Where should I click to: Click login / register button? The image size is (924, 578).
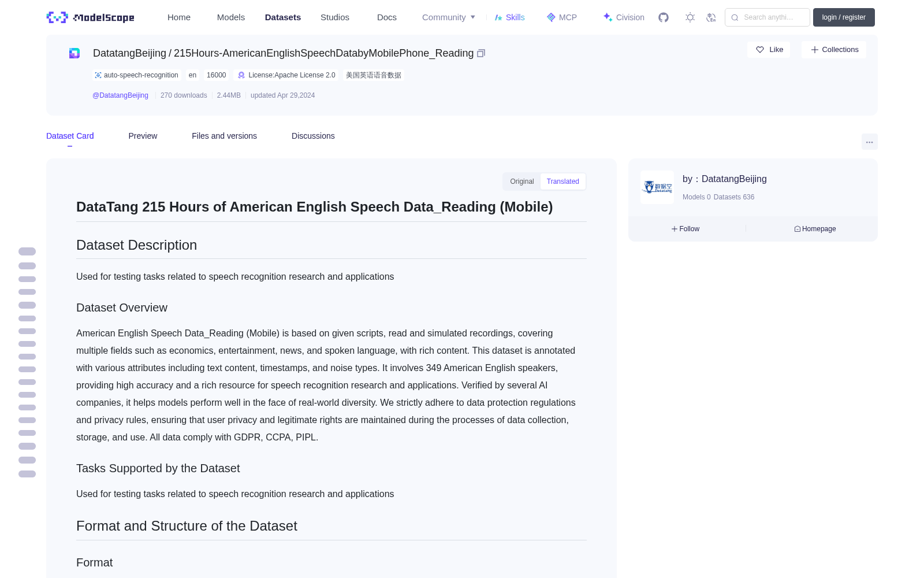844,17
